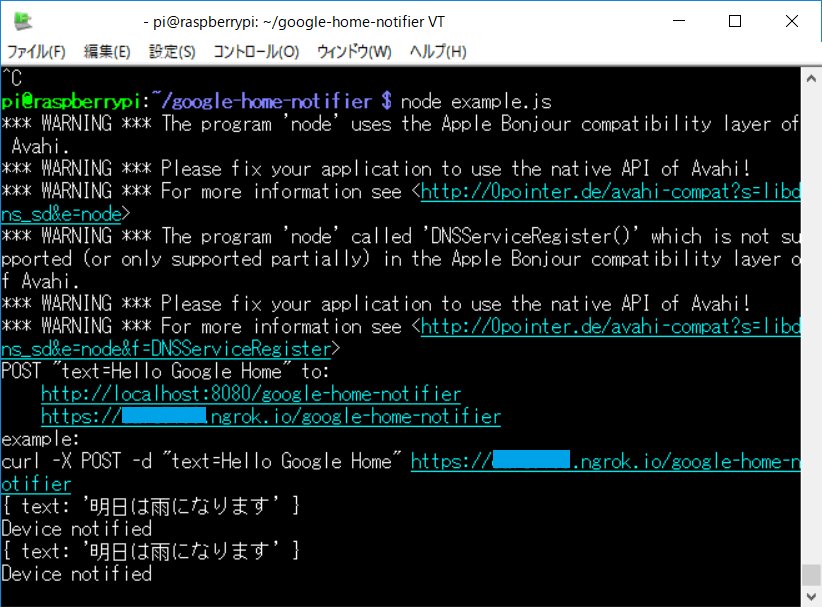Click the Tera Term application icon in title bar
The height and width of the screenshot is (607, 822).
(x=23, y=21)
